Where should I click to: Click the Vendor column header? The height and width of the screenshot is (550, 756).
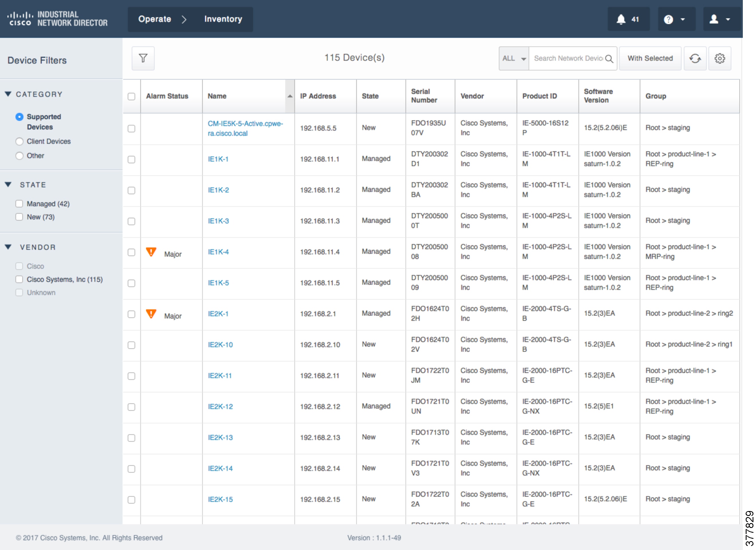coord(472,96)
